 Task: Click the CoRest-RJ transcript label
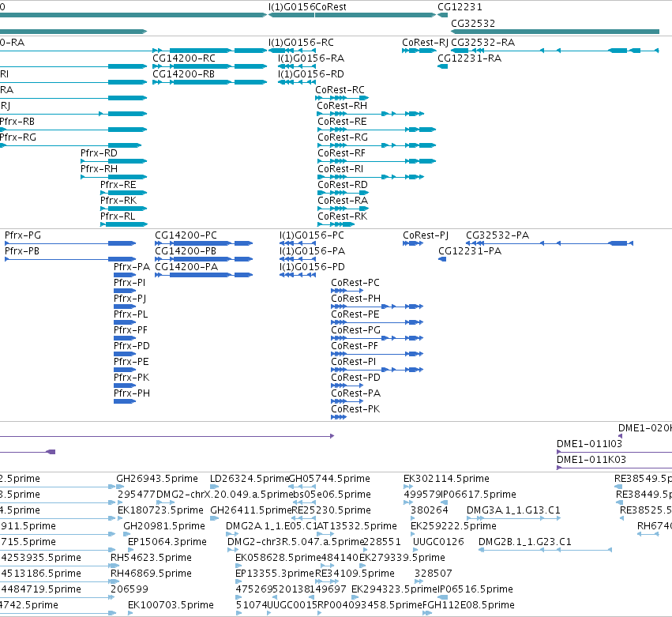tap(425, 43)
